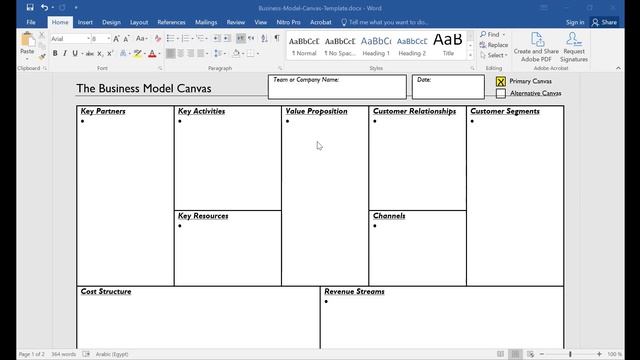Viewport: 640px width, 360px height.
Task: Apply the Title style
Action: click(448, 46)
